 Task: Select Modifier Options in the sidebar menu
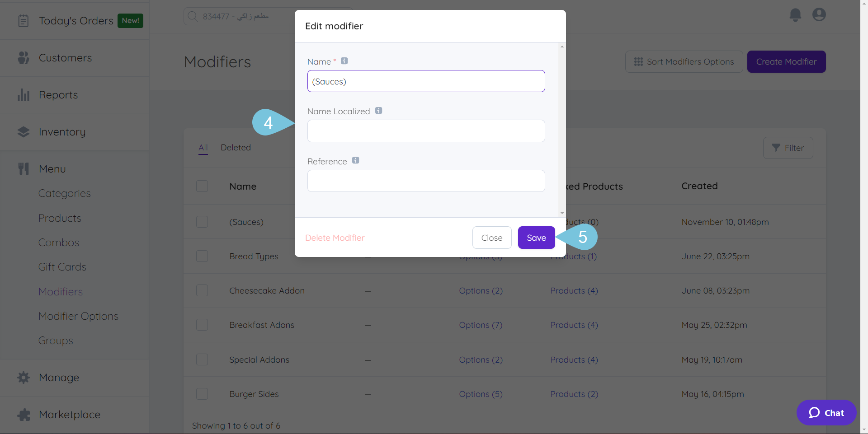click(78, 316)
